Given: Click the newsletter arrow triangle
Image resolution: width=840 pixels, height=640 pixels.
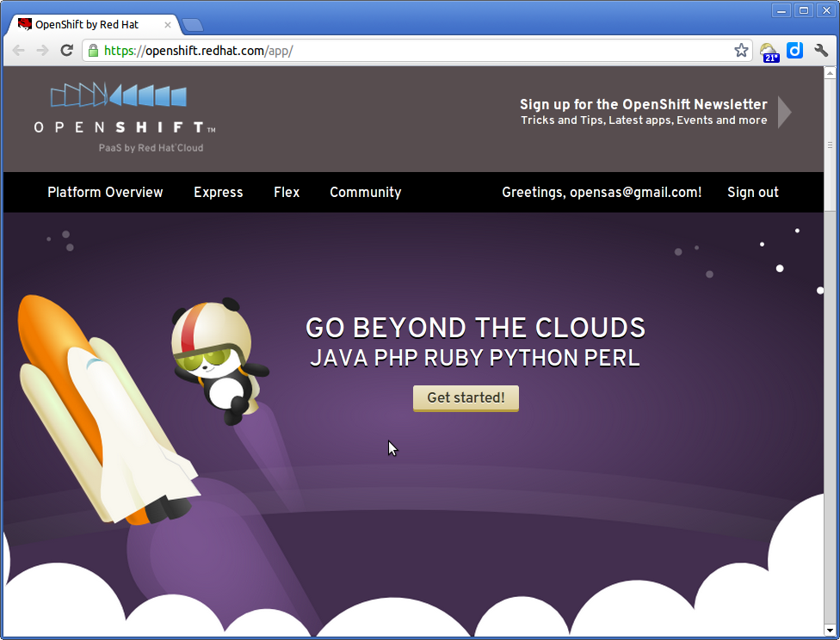Looking at the screenshot, I should pos(784,112).
